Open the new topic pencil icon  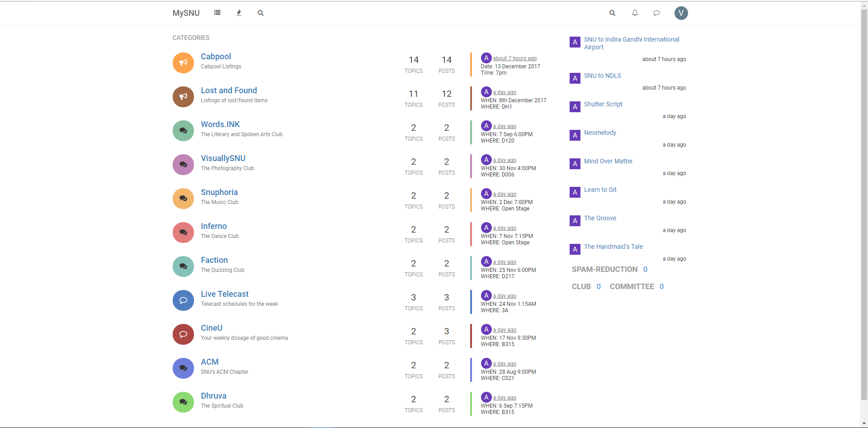point(238,13)
